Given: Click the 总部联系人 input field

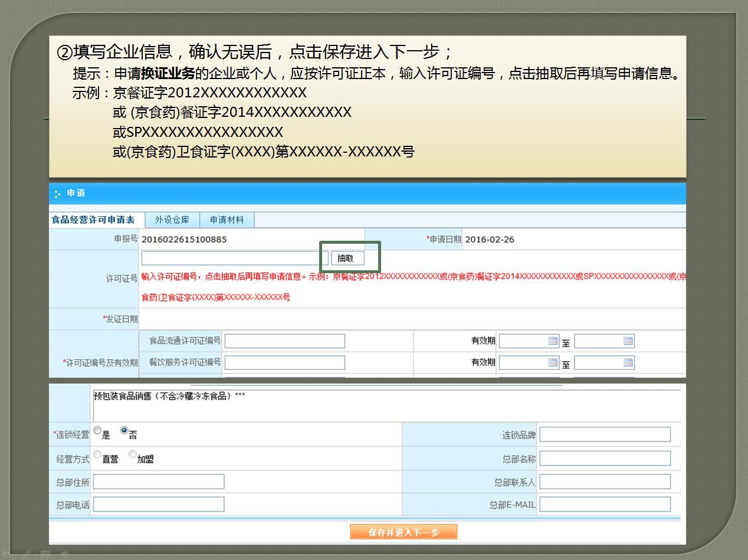Looking at the screenshot, I should (x=605, y=482).
